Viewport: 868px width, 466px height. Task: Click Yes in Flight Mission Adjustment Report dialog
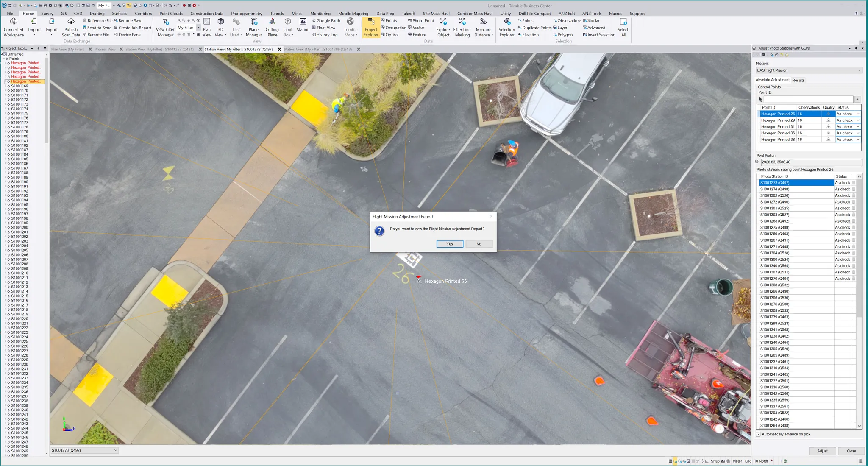[450, 244]
